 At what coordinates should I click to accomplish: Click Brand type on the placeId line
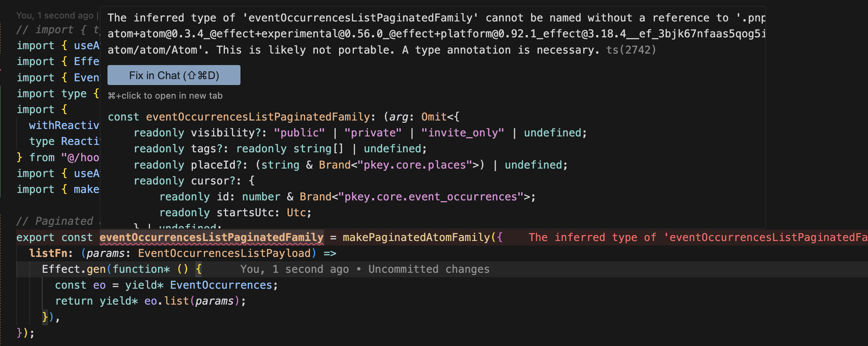pyautogui.click(x=334, y=165)
